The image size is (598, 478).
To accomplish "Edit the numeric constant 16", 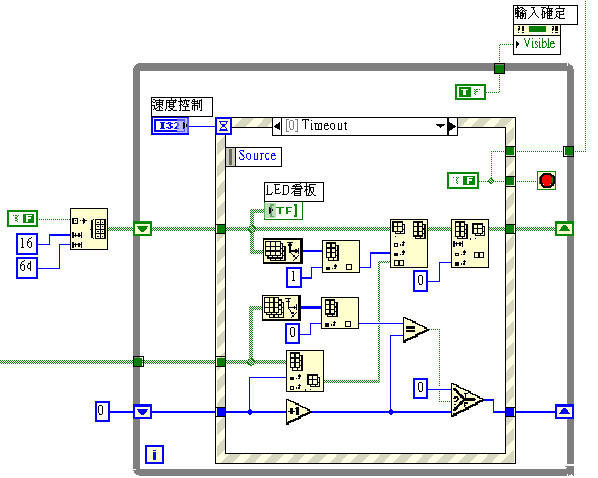I will pos(27,244).
